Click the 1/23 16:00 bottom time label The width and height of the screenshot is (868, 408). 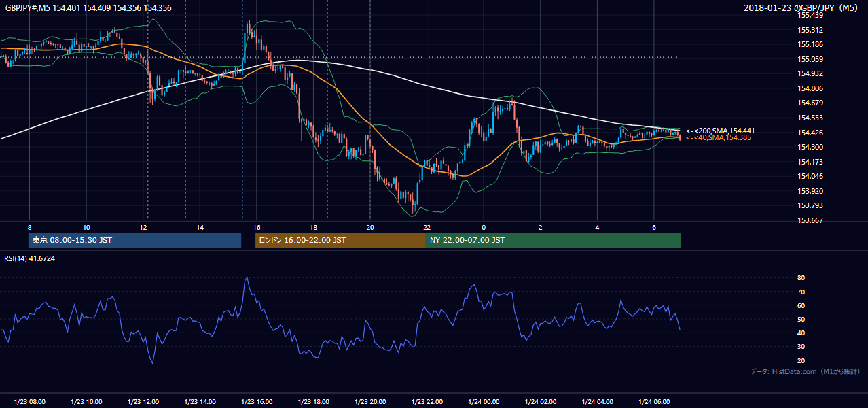pos(256,402)
